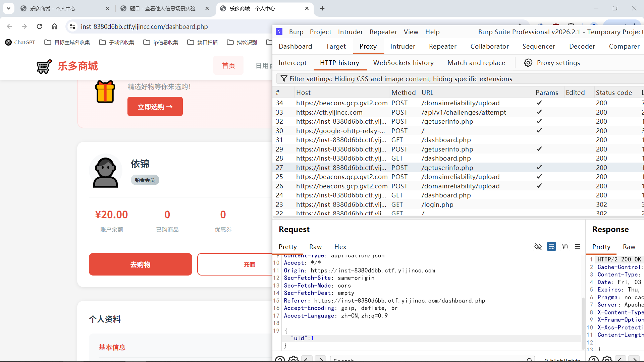This screenshot has width=644, height=362.
Task: Open the browser tab search dropdown arrow
Action: [x=8, y=8]
